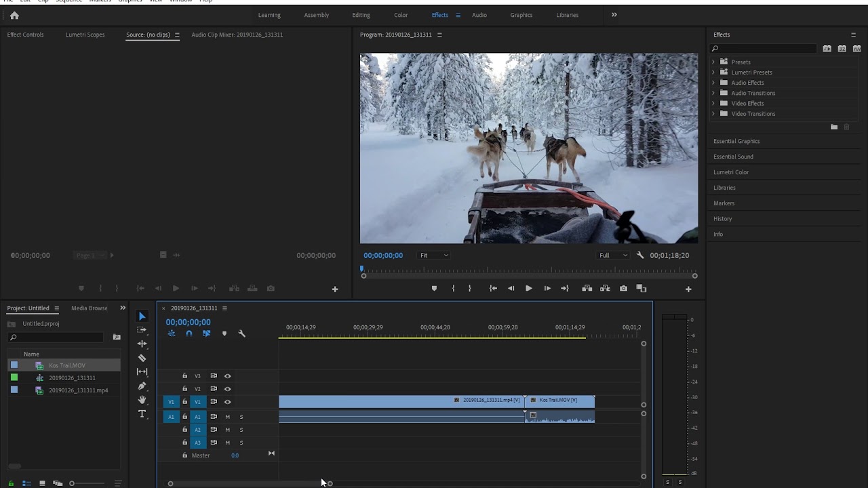868x488 pixels.
Task: Mark In point in Program monitor
Action: (454, 288)
